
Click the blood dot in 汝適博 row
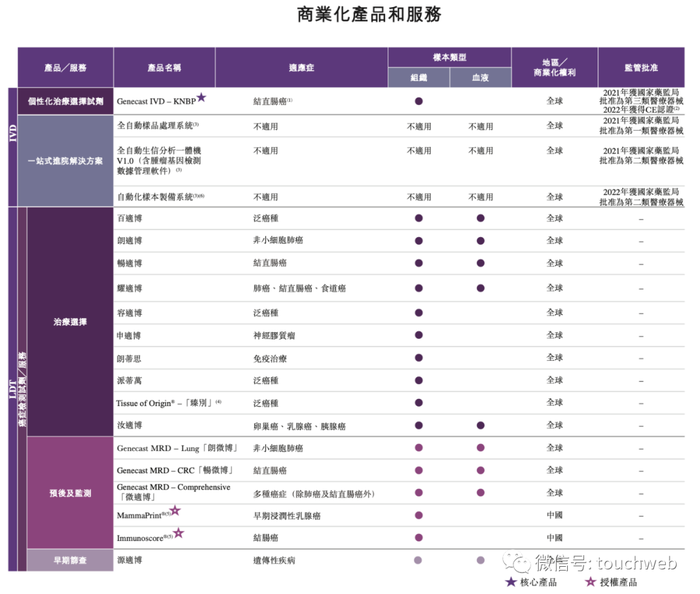[480, 425]
